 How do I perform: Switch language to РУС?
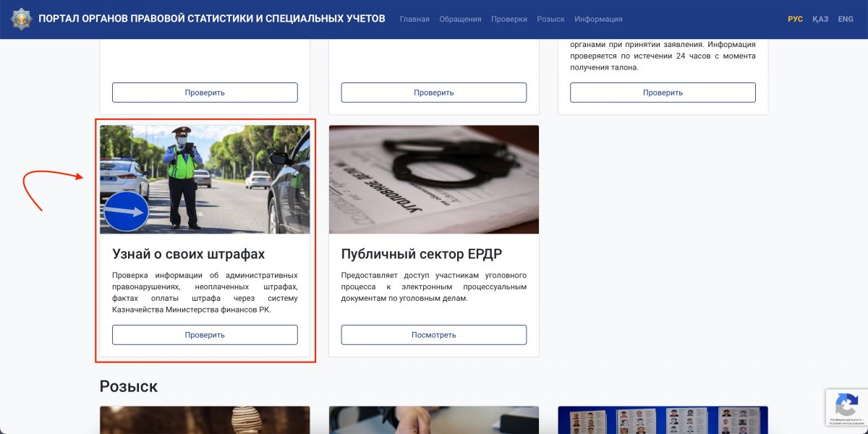[795, 19]
